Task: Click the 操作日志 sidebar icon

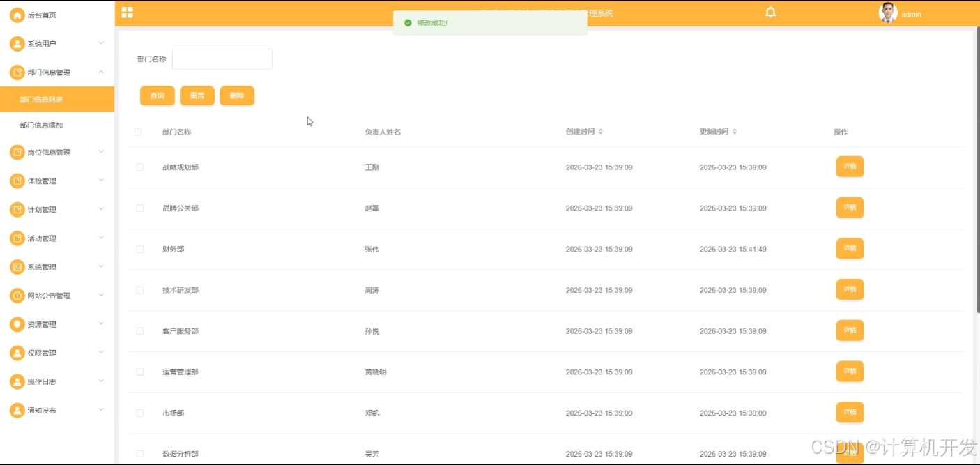Action: click(x=17, y=381)
